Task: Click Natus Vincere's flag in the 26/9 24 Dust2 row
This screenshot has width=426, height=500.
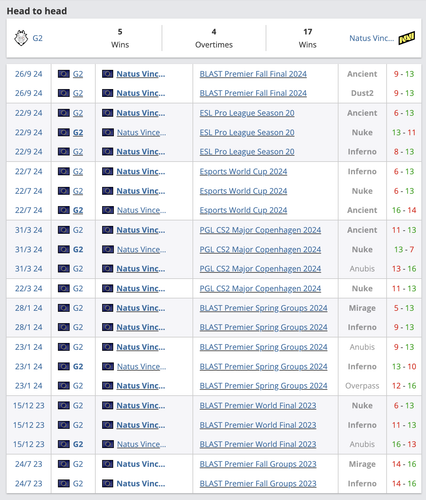Action: pos(108,93)
